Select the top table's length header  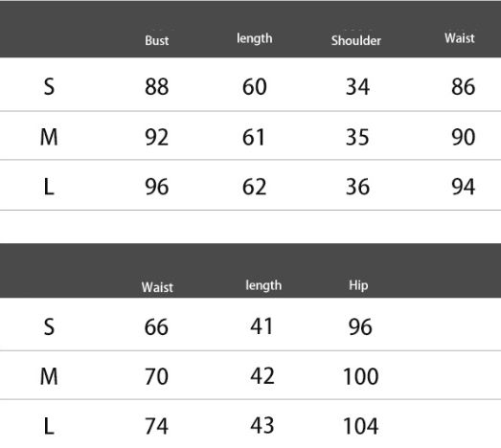pos(255,38)
